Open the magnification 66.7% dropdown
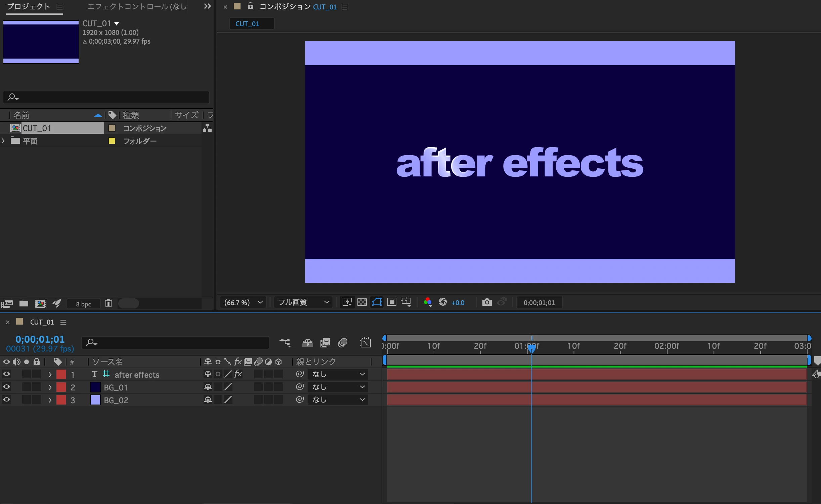This screenshot has height=504, width=821. coord(243,302)
